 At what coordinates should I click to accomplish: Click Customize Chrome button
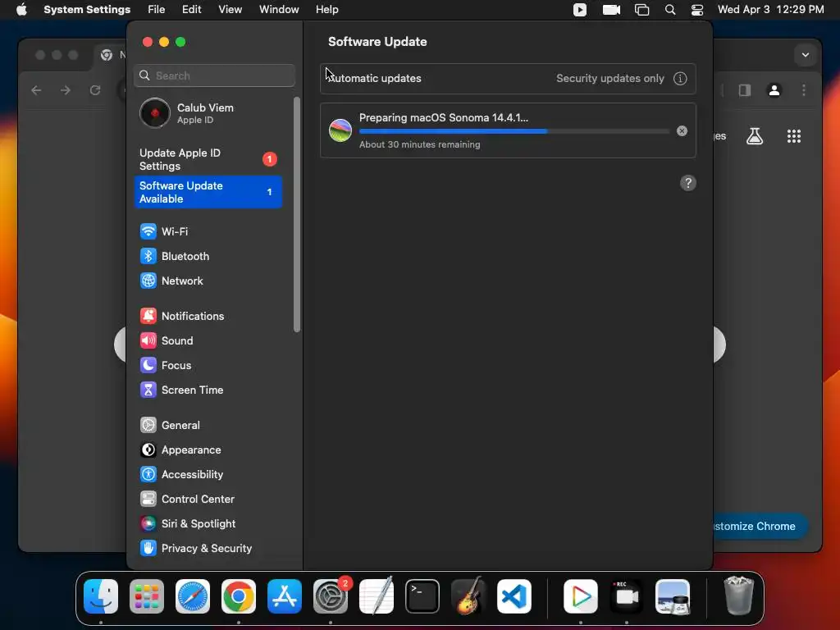pos(760,526)
